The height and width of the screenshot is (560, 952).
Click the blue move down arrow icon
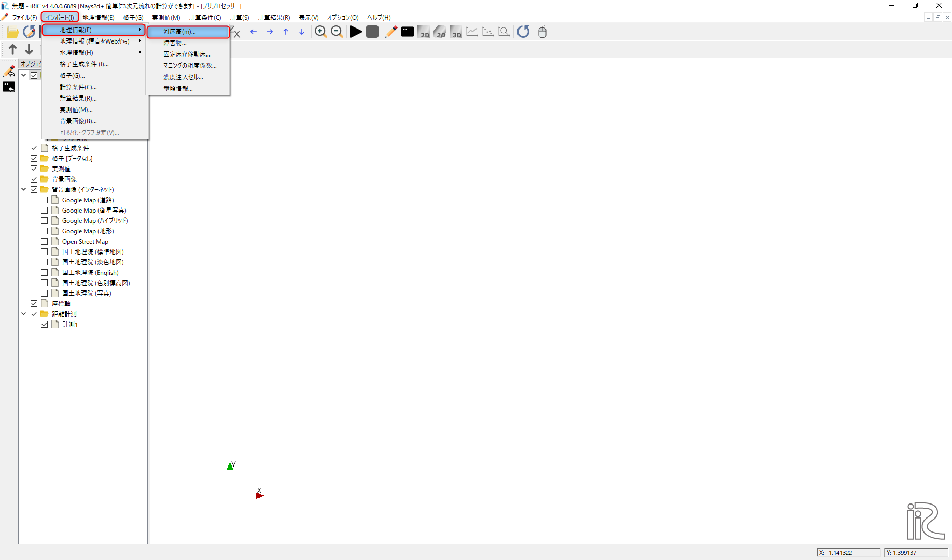[302, 32]
